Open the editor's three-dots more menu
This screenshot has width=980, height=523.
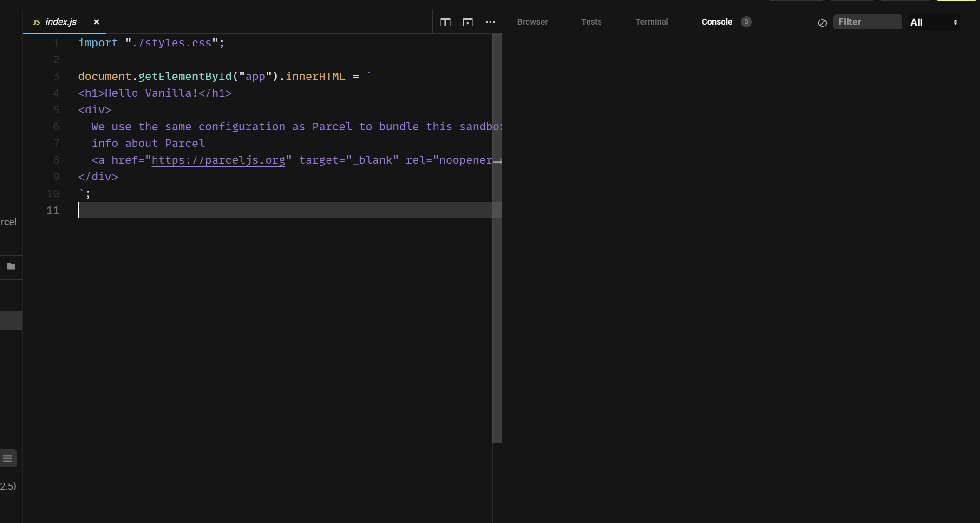pos(490,22)
